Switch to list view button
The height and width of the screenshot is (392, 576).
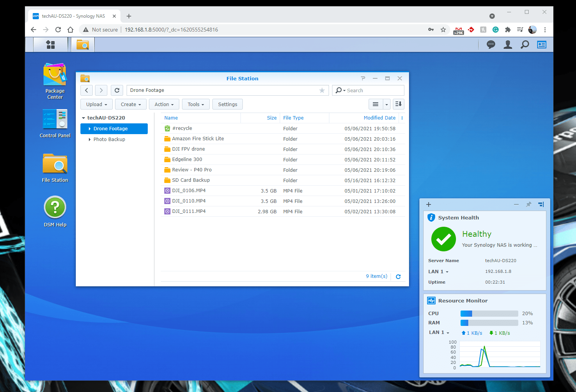376,104
